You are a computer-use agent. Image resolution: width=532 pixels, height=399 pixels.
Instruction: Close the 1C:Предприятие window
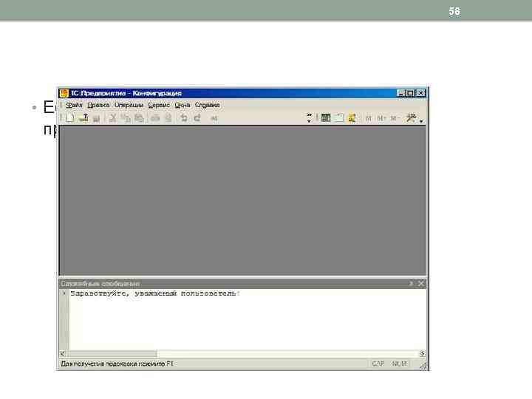click(420, 93)
